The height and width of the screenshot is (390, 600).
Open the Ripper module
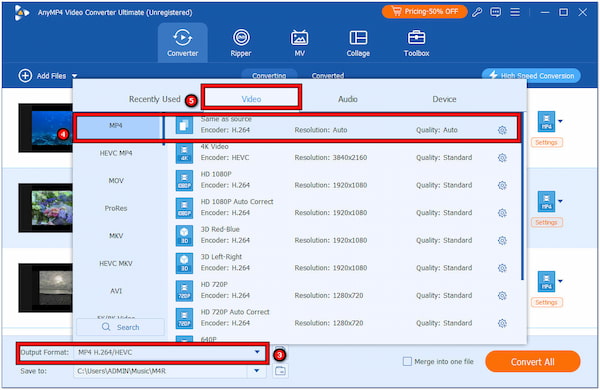pyautogui.click(x=241, y=43)
